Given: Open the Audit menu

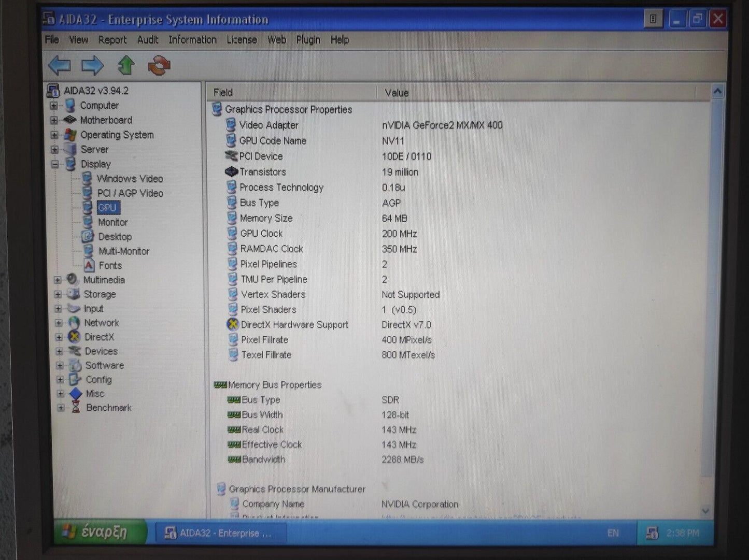Looking at the screenshot, I should click(x=148, y=40).
